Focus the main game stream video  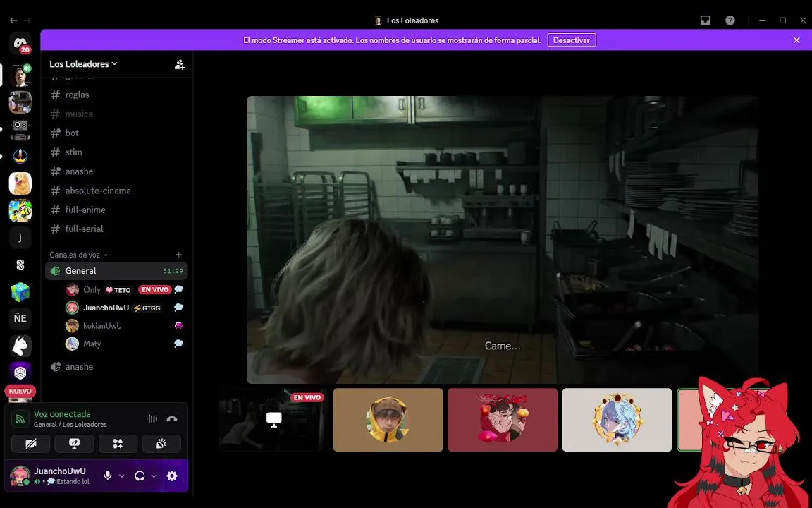[503, 239]
